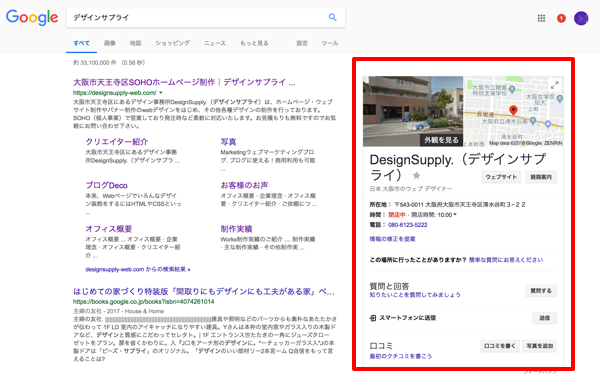Open the 外観を見る street view photo
Viewport: 600px width, 375px height.
point(413,111)
